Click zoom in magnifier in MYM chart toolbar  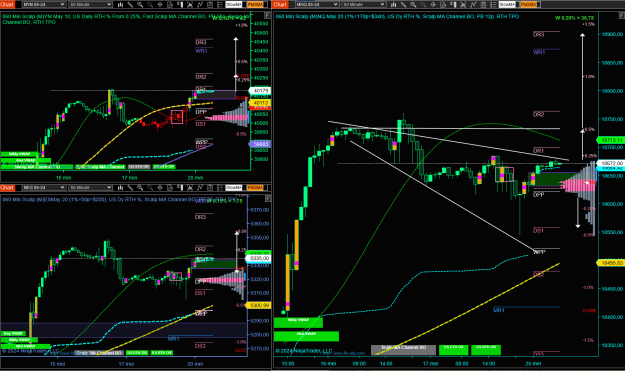pyautogui.click(x=140, y=4)
